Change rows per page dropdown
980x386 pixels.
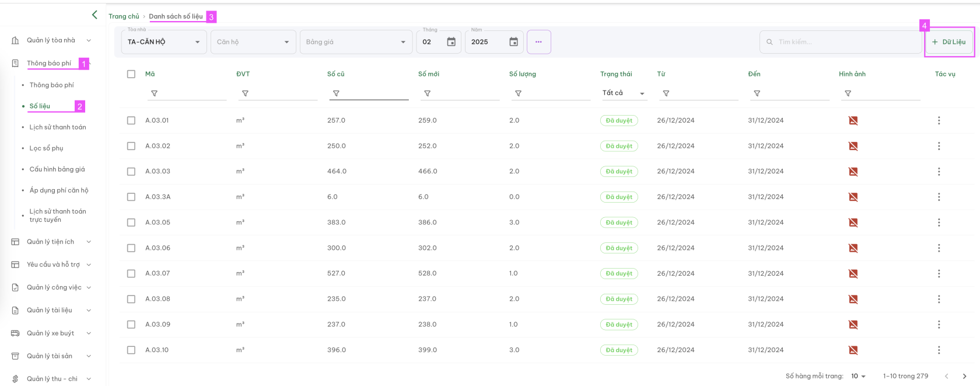[x=858, y=376]
